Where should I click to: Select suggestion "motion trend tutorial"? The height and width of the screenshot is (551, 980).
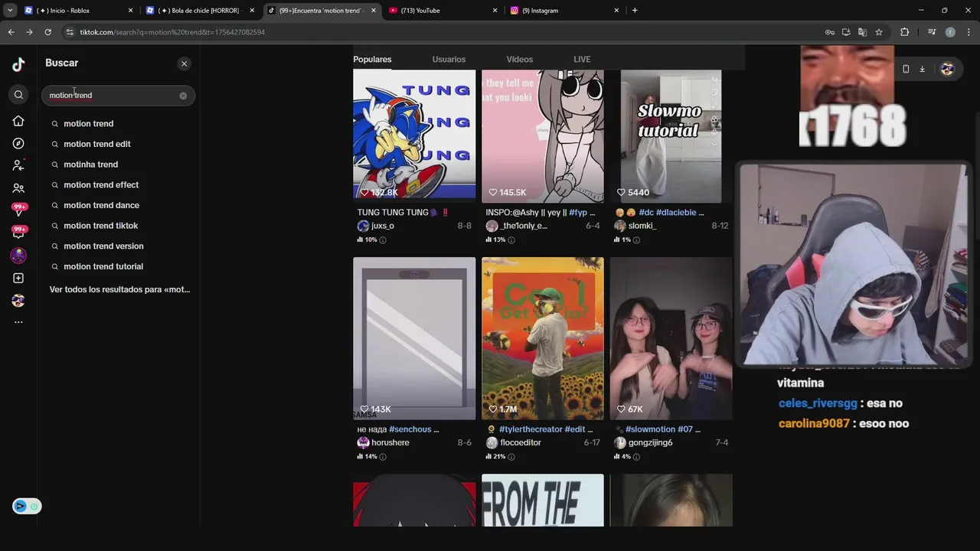(x=103, y=266)
